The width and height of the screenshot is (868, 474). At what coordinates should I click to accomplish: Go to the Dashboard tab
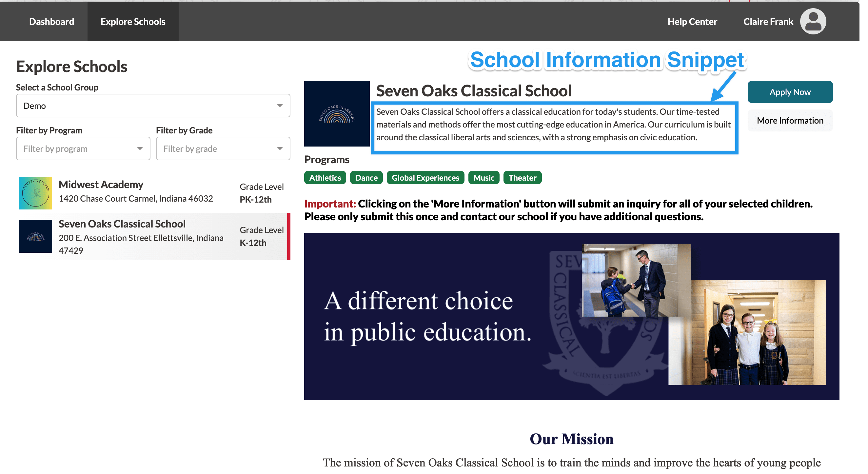click(x=51, y=22)
